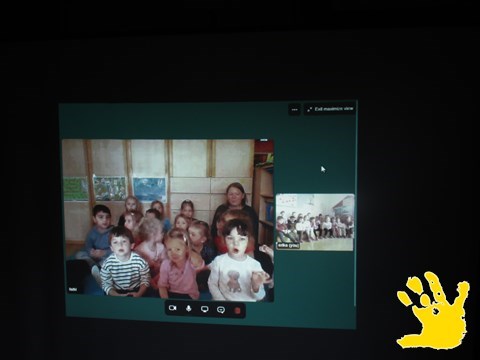Click the small indicator atop the main video
This screenshot has width=480, height=360.
(264, 140)
